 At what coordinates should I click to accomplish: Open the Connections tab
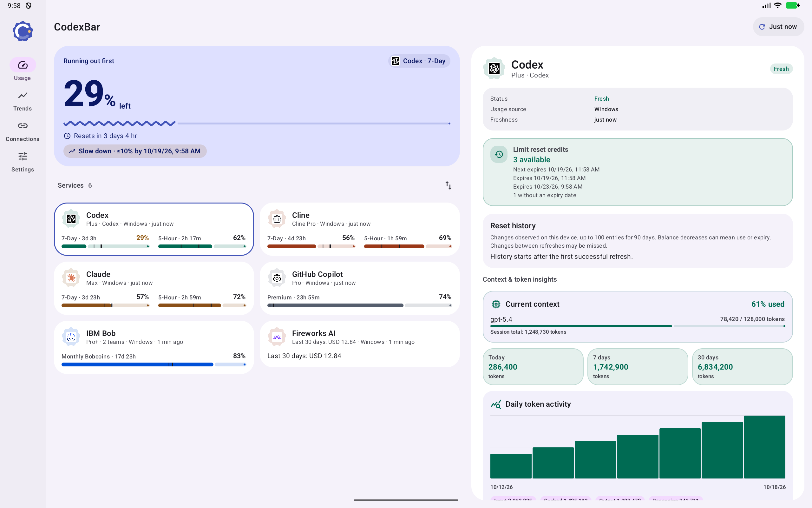pyautogui.click(x=23, y=132)
